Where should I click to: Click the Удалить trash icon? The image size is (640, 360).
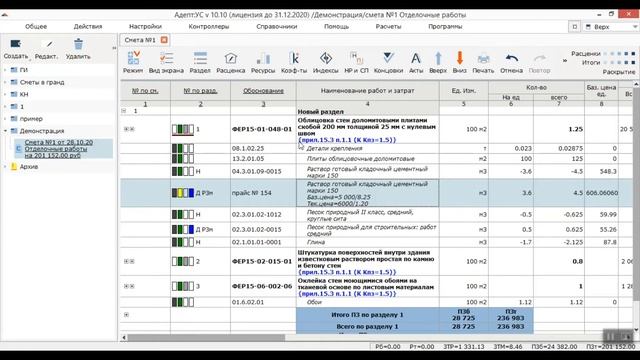point(78,44)
